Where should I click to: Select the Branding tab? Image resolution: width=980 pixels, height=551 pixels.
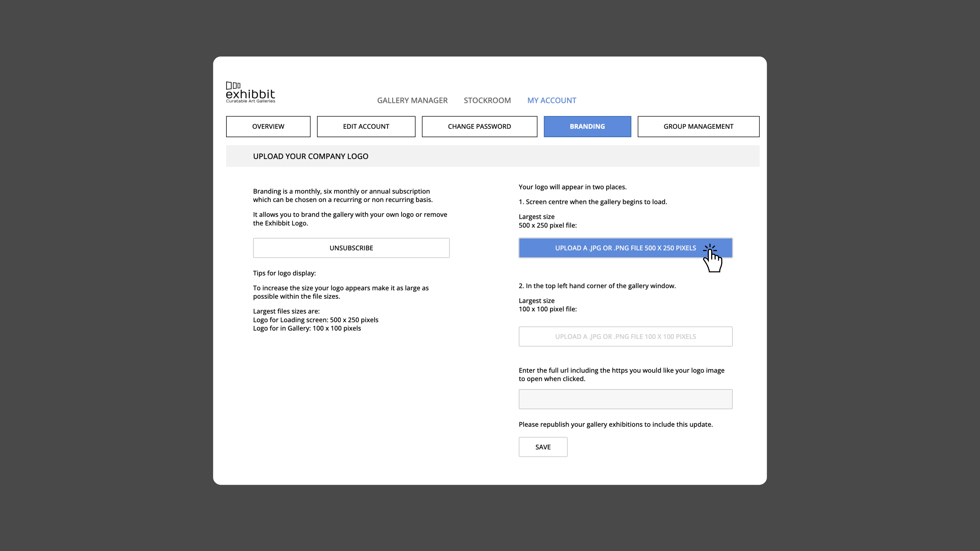coord(587,126)
